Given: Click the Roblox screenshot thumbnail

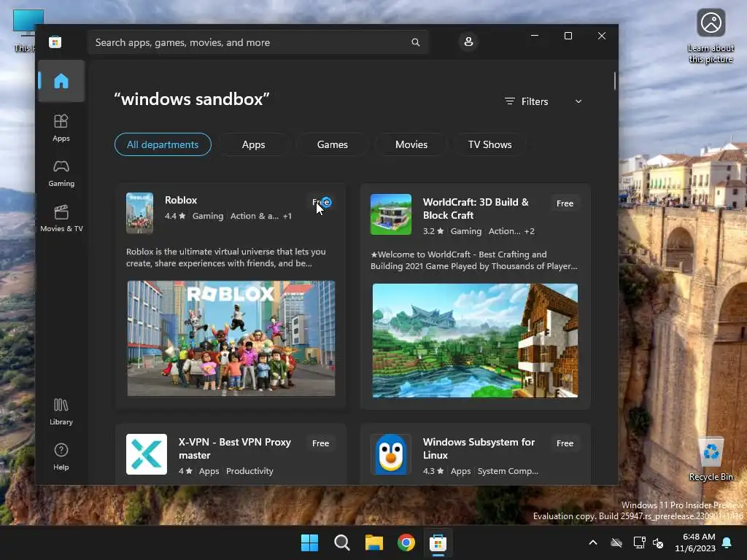Looking at the screenshot, I should click(231, 338).
